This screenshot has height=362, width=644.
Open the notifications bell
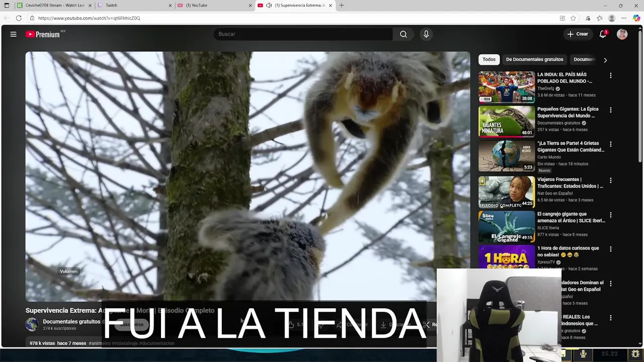[603, 34]
